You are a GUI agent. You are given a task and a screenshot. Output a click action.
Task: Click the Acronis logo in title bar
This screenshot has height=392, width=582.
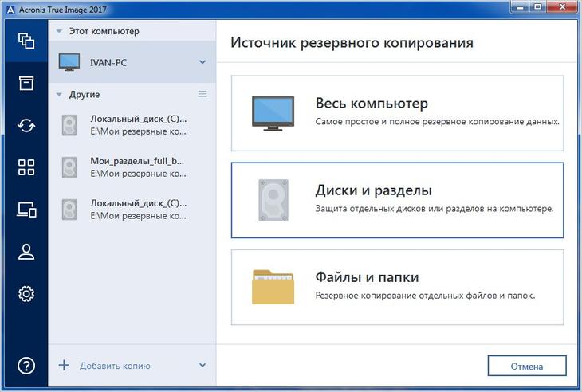pos(10,10)
